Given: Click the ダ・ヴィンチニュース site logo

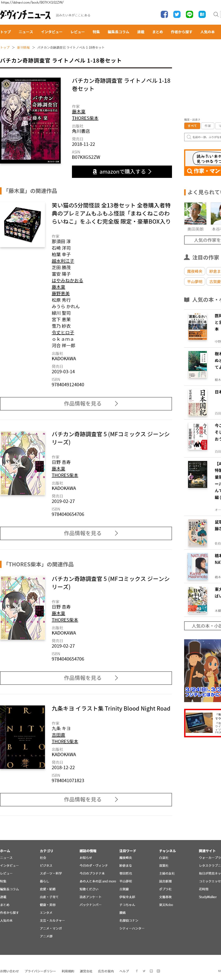Looking at the screenshot, I should 25,15.
